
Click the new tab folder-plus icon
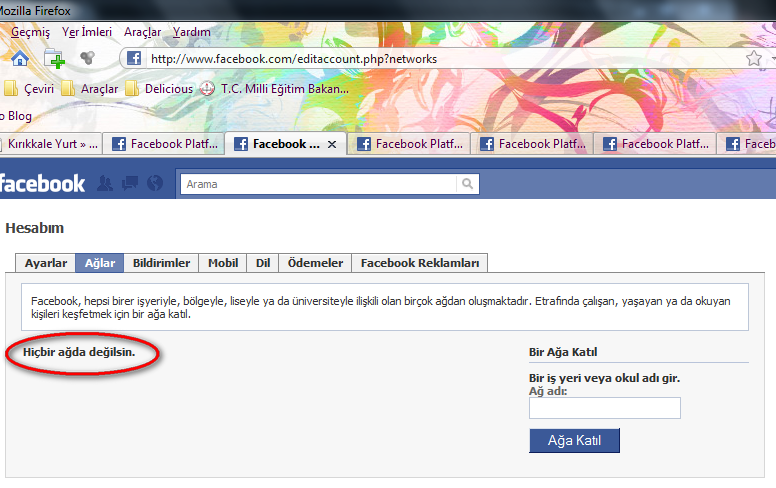pos(54,58)
